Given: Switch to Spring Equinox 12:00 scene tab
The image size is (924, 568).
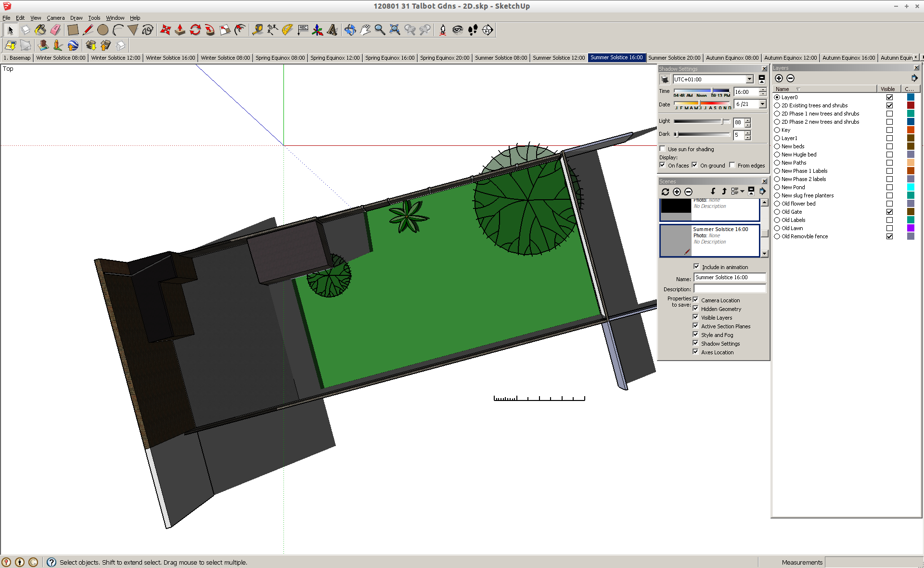Looking at the screenshot, I should click(334, 58).
